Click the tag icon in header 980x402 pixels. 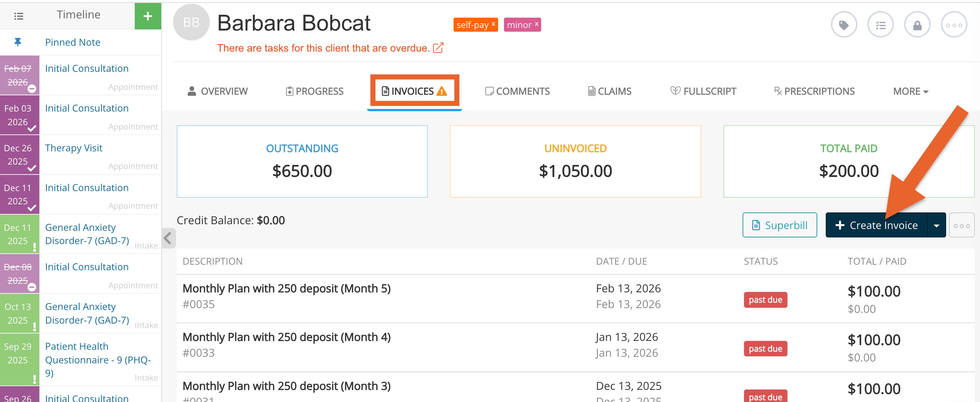tap(843, 25)
